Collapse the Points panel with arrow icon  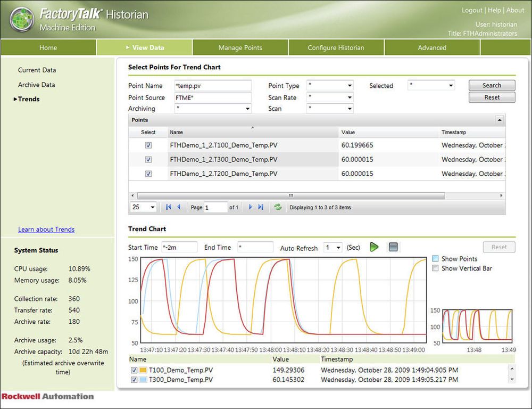coord(499,120)
